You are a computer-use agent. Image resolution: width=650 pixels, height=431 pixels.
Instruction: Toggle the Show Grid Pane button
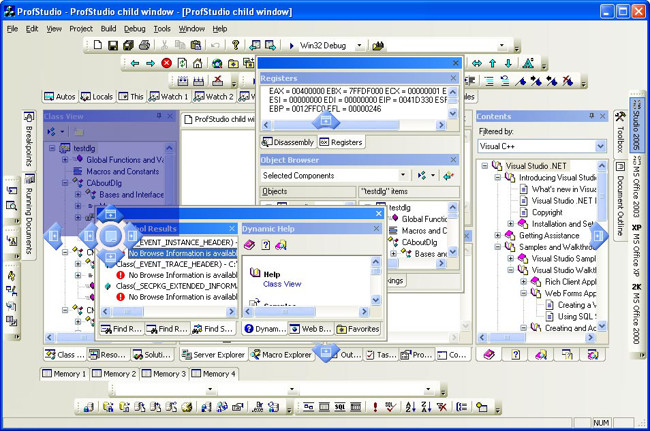[x=324, y=407]
